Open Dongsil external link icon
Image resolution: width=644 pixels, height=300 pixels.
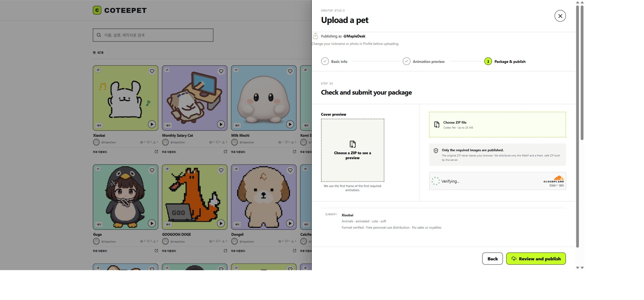click(x=294, y=251)
